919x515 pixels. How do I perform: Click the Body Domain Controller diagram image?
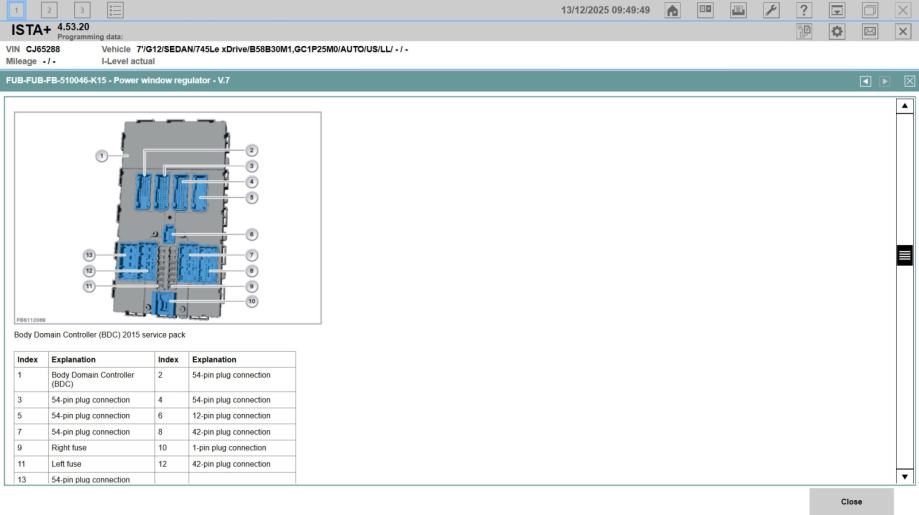point(168,217)
